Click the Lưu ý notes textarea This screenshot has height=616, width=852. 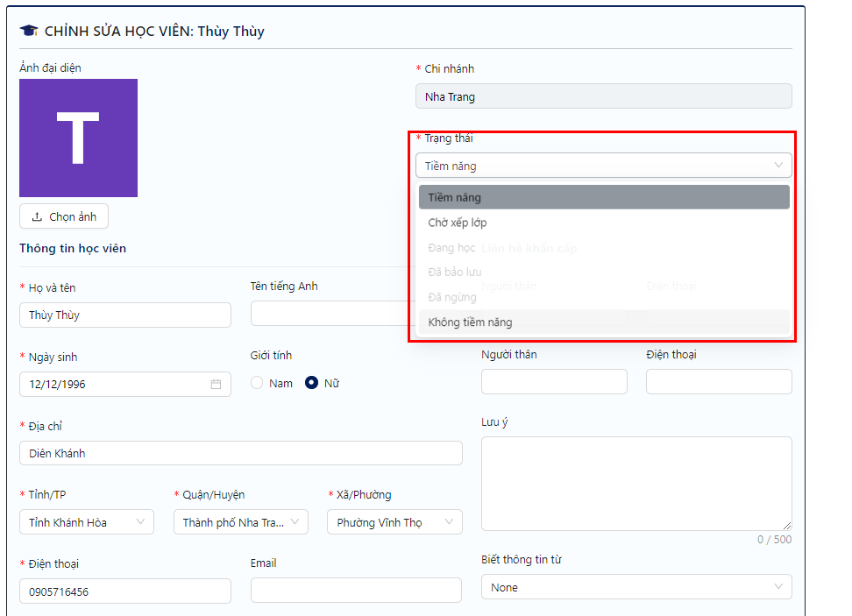[x=636, y=484]
